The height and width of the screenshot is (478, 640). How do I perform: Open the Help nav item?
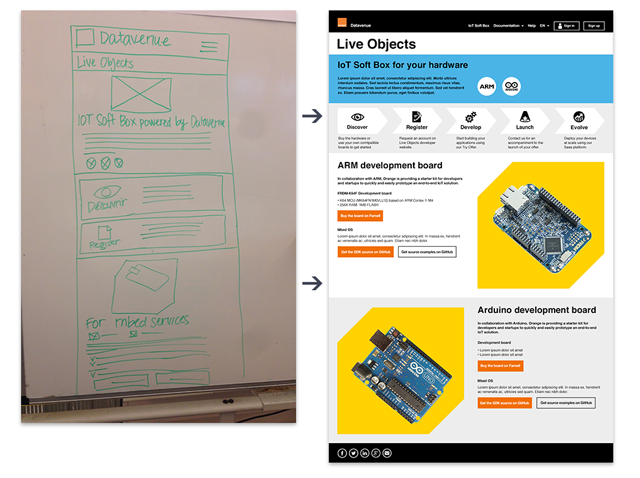click(x=531, y=26)
